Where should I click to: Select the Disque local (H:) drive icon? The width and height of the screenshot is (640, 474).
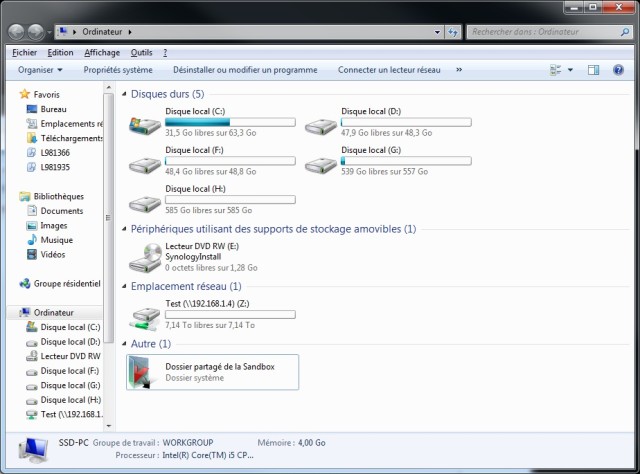[145, 204]
